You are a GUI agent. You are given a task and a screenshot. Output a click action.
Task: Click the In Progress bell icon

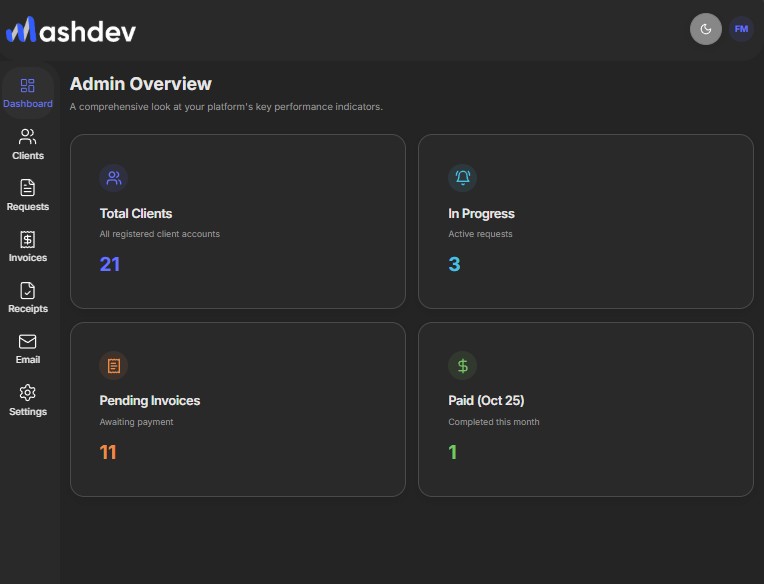point(462,178)
